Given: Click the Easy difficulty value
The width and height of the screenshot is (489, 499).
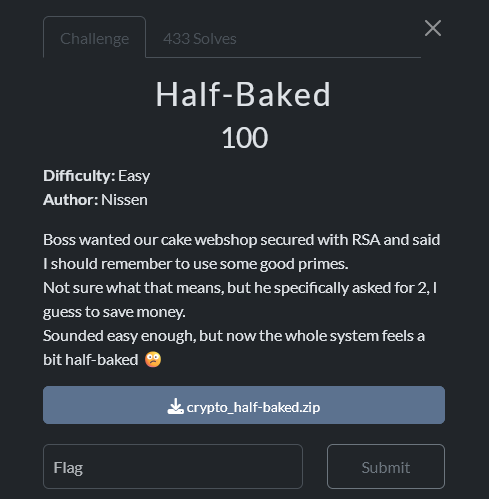Looking at the screenshot, I should click(134, 176).
